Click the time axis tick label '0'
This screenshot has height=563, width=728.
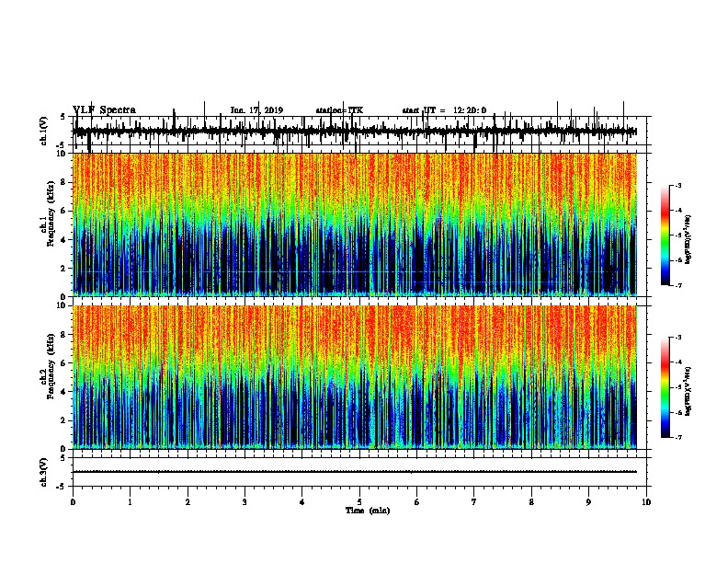73,502
